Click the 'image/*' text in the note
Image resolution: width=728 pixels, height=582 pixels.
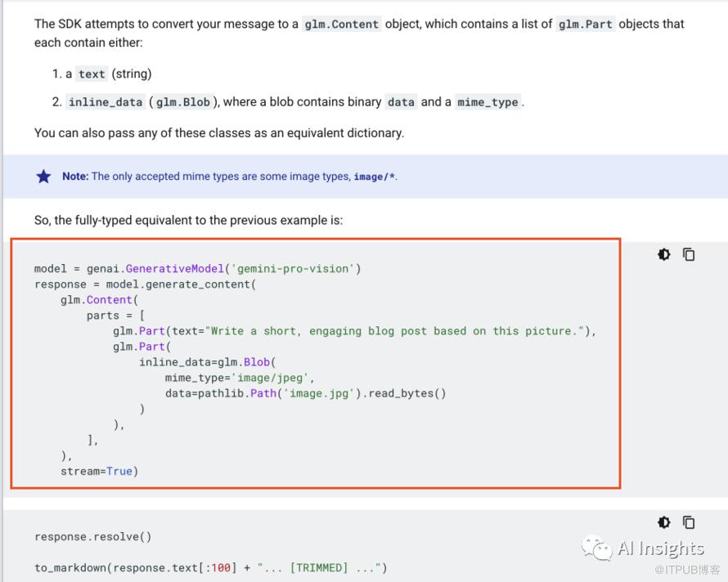[374, 177]
